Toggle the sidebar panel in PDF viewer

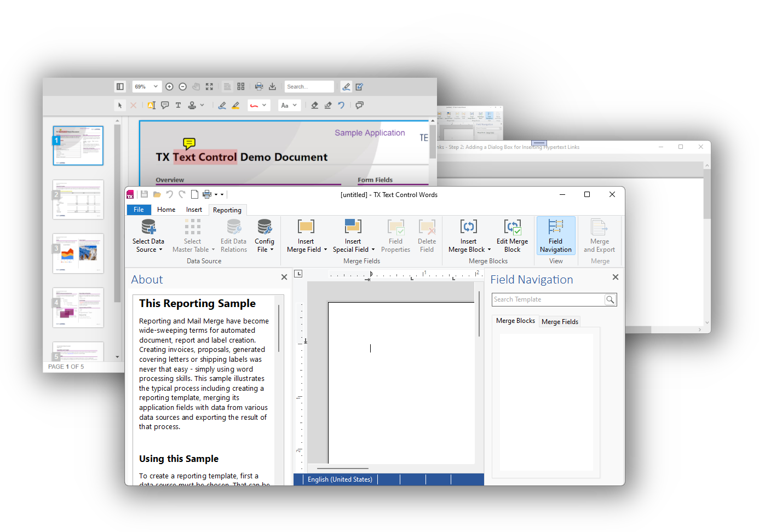click(120, 86)
